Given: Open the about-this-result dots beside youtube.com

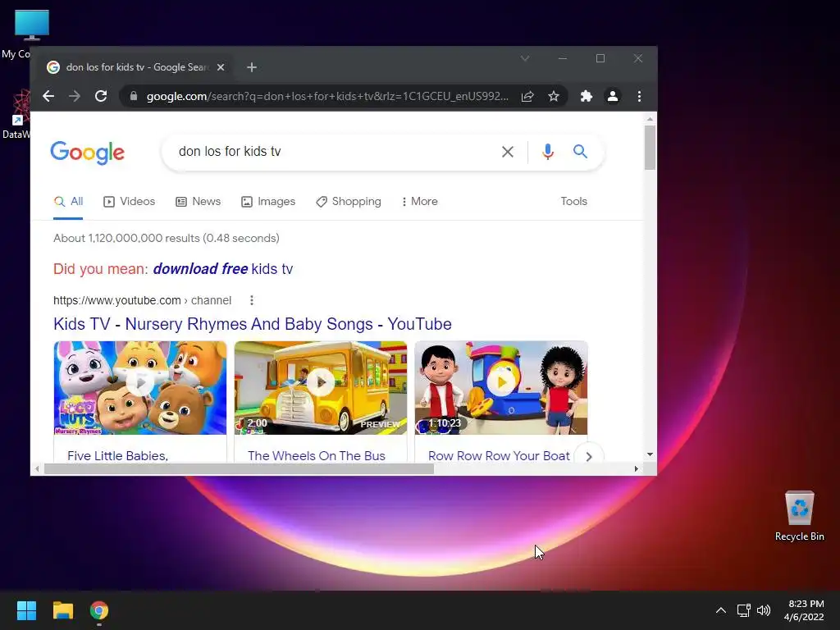Looking at the screenshot, I should point(252,300).
